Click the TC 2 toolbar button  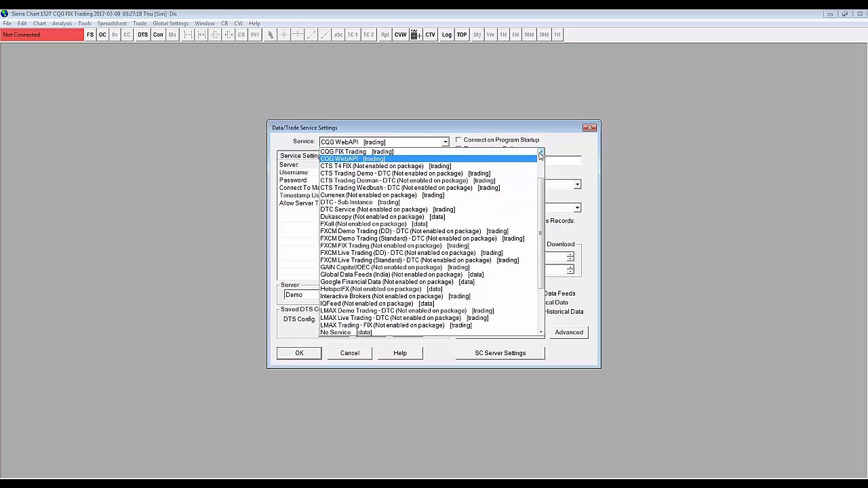pyautogui.click(x=368, y=35)
